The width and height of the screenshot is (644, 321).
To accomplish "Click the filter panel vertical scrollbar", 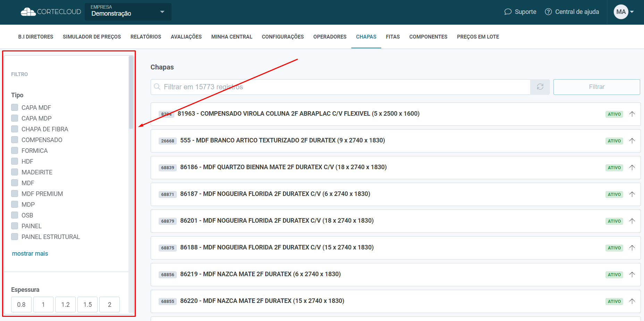I will coord(131,92).
